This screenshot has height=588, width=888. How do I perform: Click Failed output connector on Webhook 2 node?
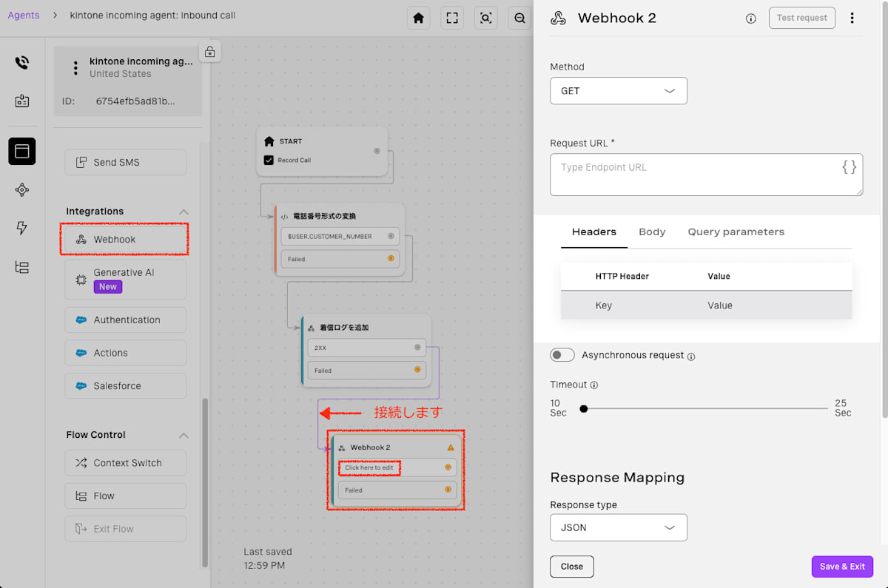[448, 490]
